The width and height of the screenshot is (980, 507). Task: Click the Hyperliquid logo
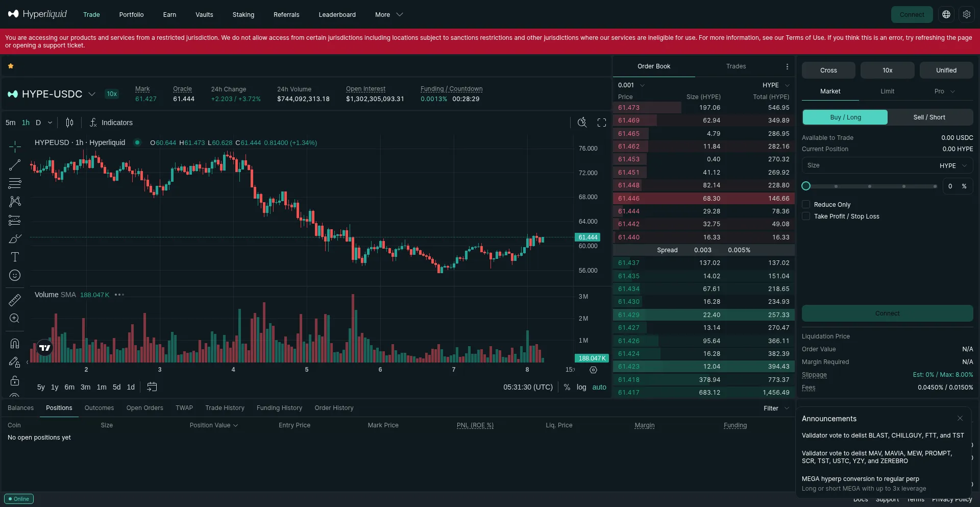37,14
